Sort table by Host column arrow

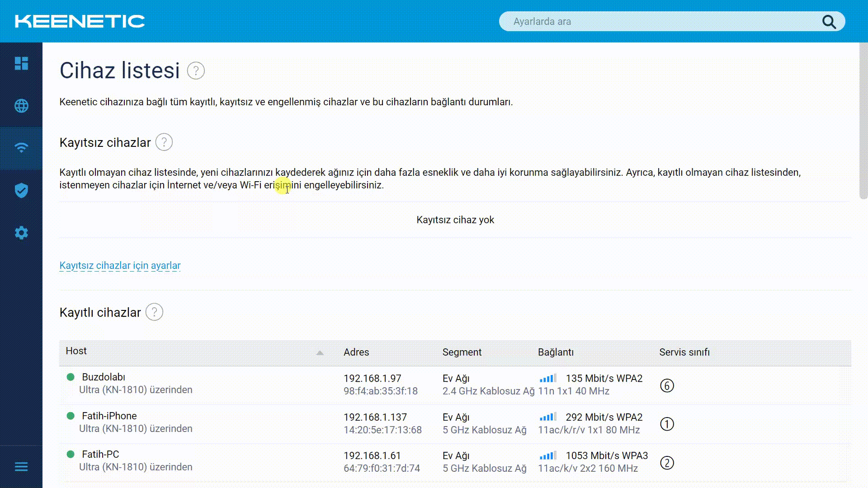(x=320, y=352)
